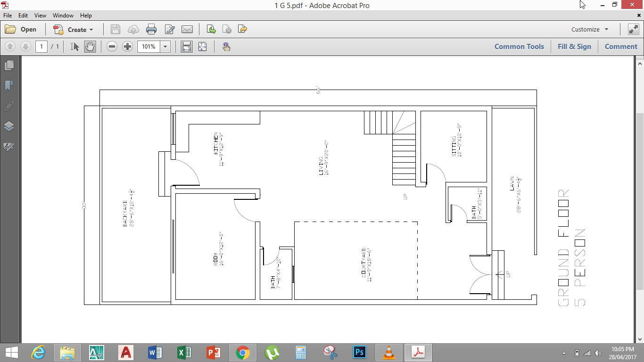Image resolution: width=644 pixels, height=362 pixels.
Task: Toggle fit-width scrolling mode
Action: pyautogui.click(x=187, y=47)
